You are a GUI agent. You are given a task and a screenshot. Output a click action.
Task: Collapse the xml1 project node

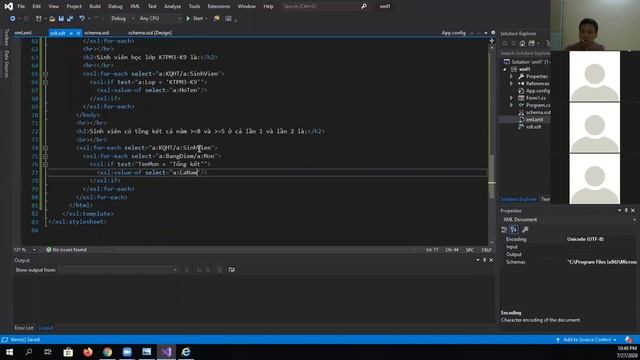(505, 69)
